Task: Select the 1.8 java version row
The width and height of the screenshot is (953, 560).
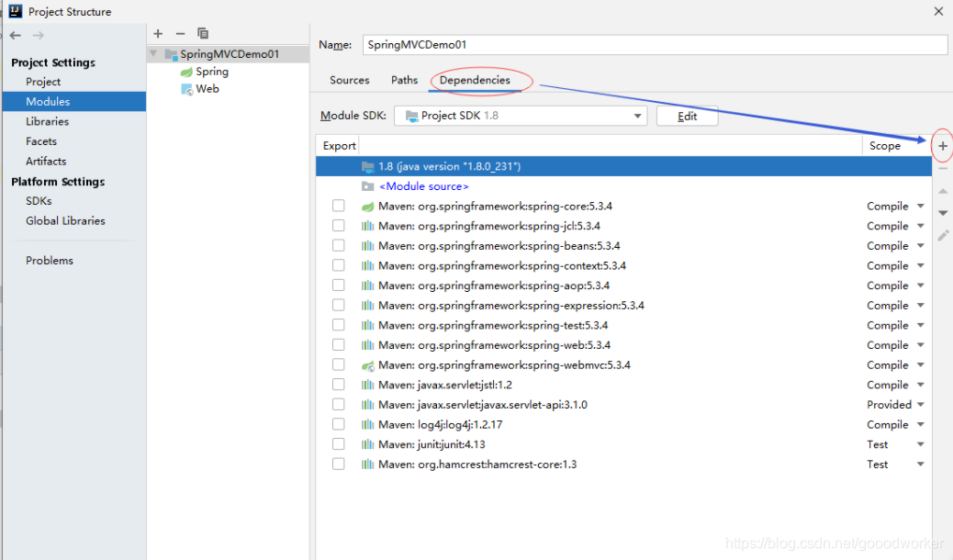Action: point(623,166)
